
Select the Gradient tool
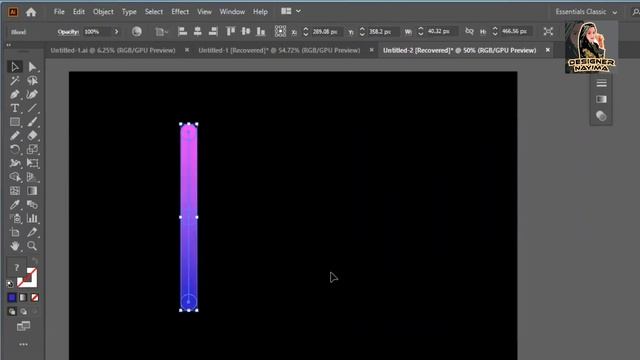[x=32, y=191]
